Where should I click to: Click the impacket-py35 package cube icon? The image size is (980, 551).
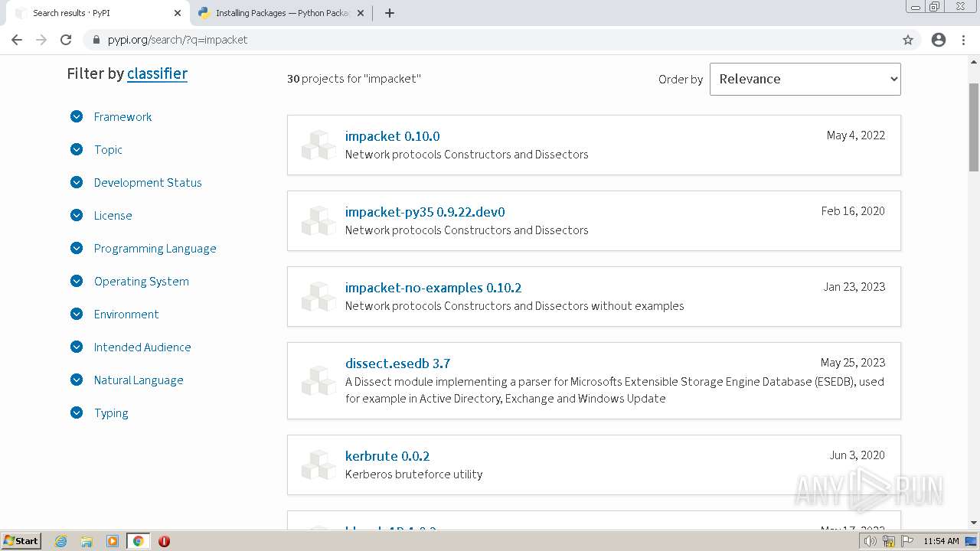tap(318, 220)
